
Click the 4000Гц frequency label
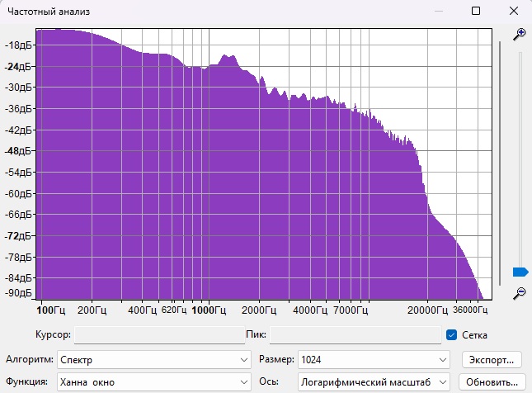tap(310, 310)
